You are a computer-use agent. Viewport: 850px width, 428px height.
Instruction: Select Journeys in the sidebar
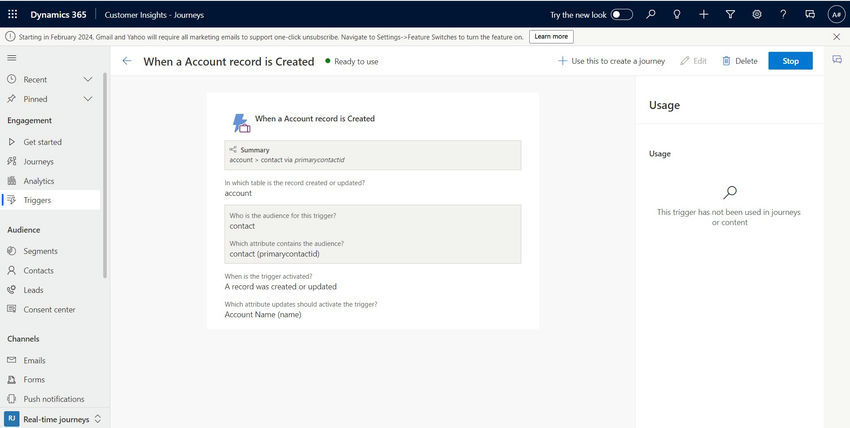(x=38, y=161)
